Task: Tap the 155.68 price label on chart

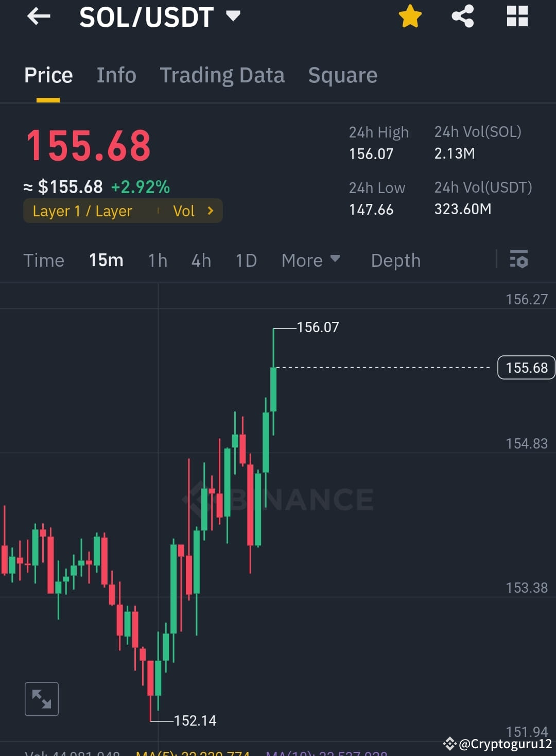Action: [x=526, y=367]
